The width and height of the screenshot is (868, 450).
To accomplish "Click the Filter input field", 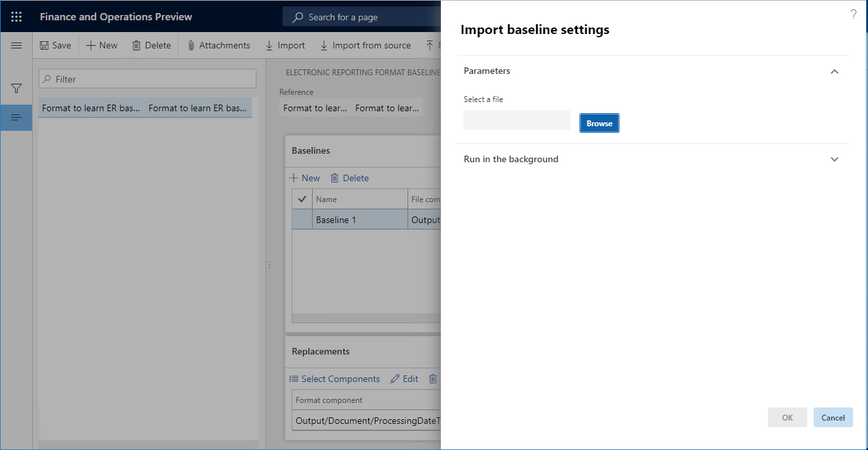I will (x=147, y=78).
